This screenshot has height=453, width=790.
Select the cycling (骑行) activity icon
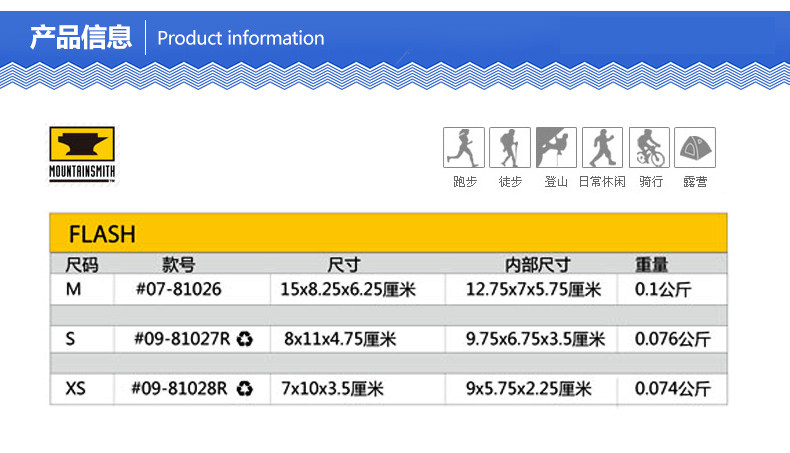649,147
